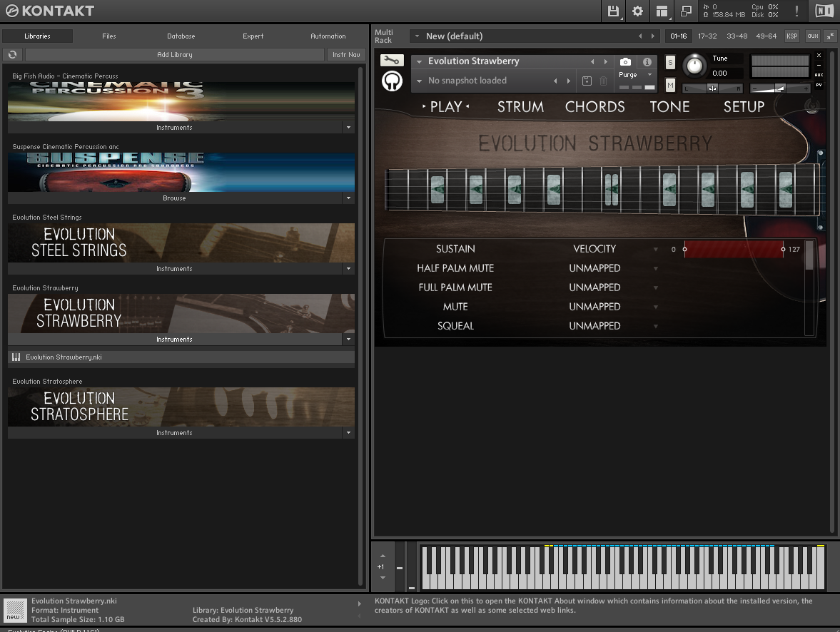840x632 pixels.
Task: Open Evolution Strawberry instrument name dropdown
Action: coord(420,61)
